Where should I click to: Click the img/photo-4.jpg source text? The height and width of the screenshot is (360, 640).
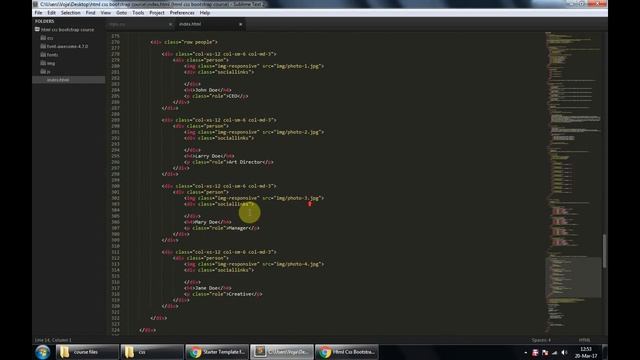(298, 264)
